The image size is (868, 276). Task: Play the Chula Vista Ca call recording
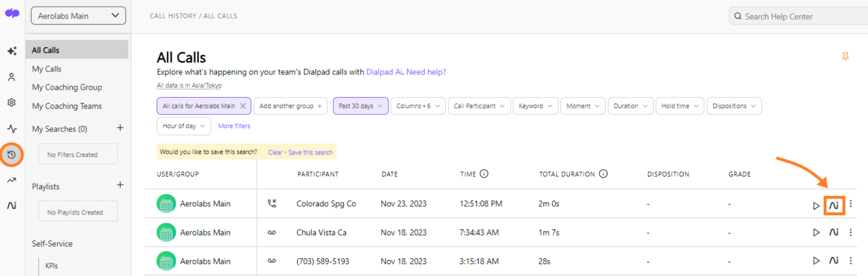(816, 233)
